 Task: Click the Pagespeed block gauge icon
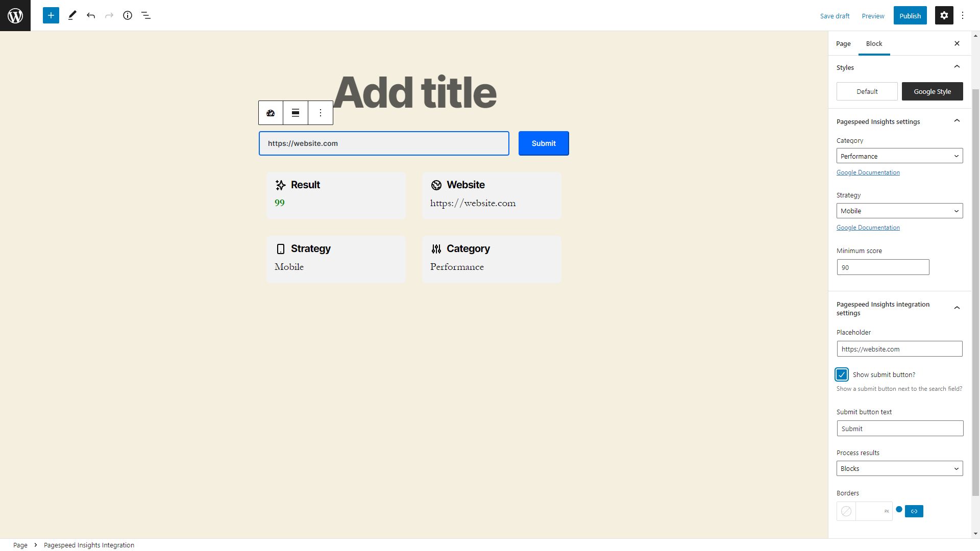tap(271, 113)
